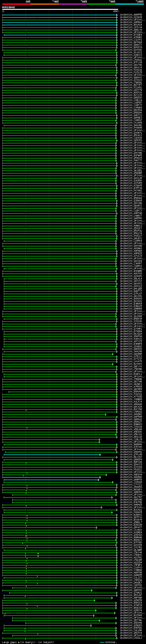Click the green ~80% legend segment
The image size is (146, 644).
point(101,4)
